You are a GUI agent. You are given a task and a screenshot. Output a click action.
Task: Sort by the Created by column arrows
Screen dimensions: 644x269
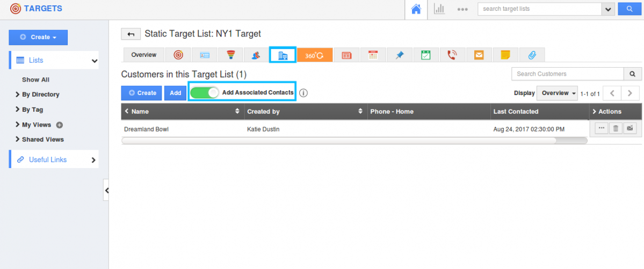point(360,111)
